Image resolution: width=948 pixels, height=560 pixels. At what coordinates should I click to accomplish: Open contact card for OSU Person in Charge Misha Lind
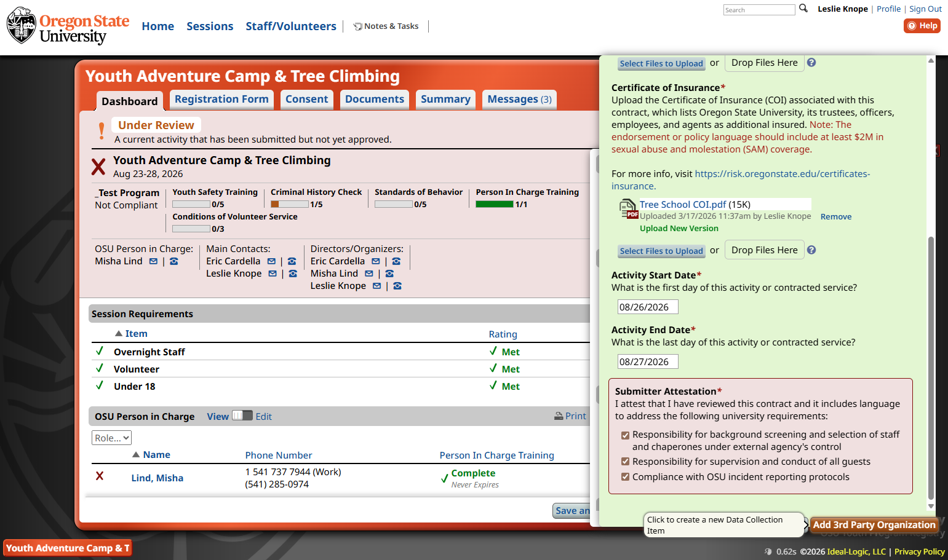click(x=174, y=261)
